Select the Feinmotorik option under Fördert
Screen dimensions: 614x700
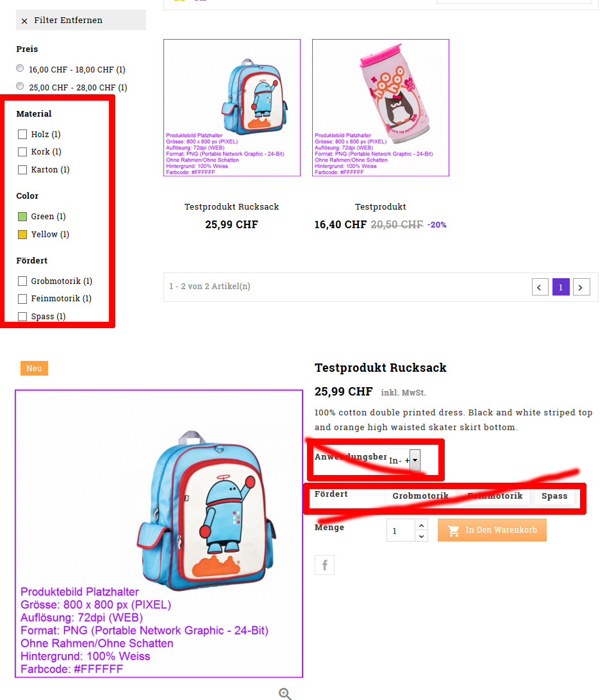pos(495,496)
